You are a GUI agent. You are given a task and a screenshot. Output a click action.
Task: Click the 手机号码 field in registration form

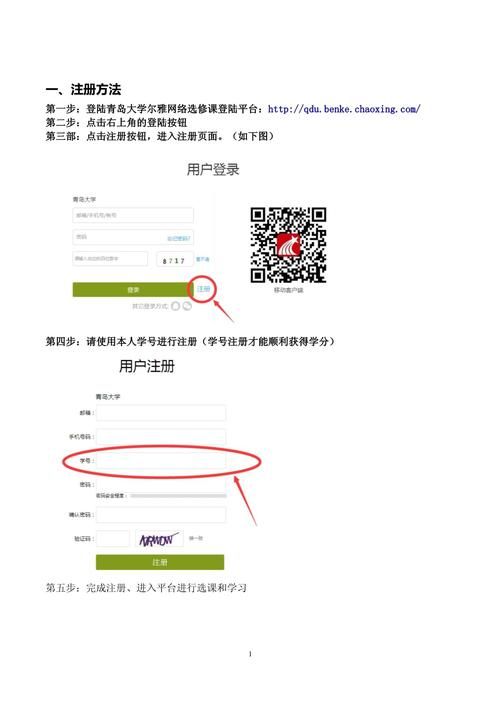161,436
